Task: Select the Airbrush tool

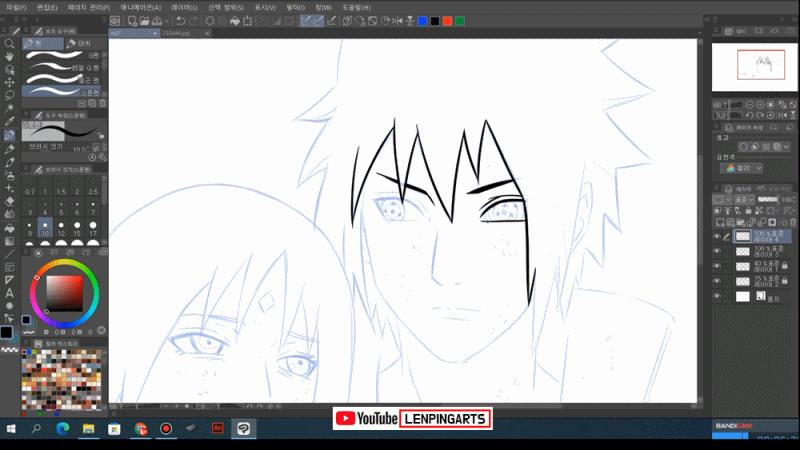Action: click(9, 176)
